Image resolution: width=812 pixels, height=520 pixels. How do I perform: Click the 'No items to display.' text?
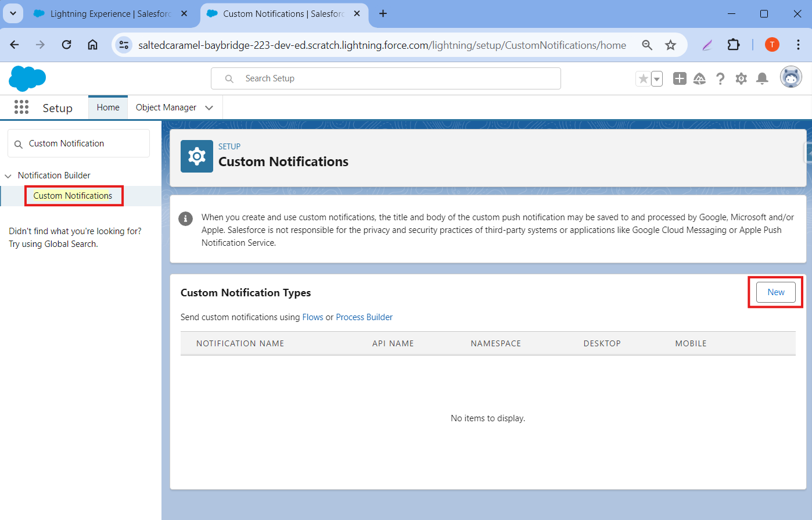488,418
